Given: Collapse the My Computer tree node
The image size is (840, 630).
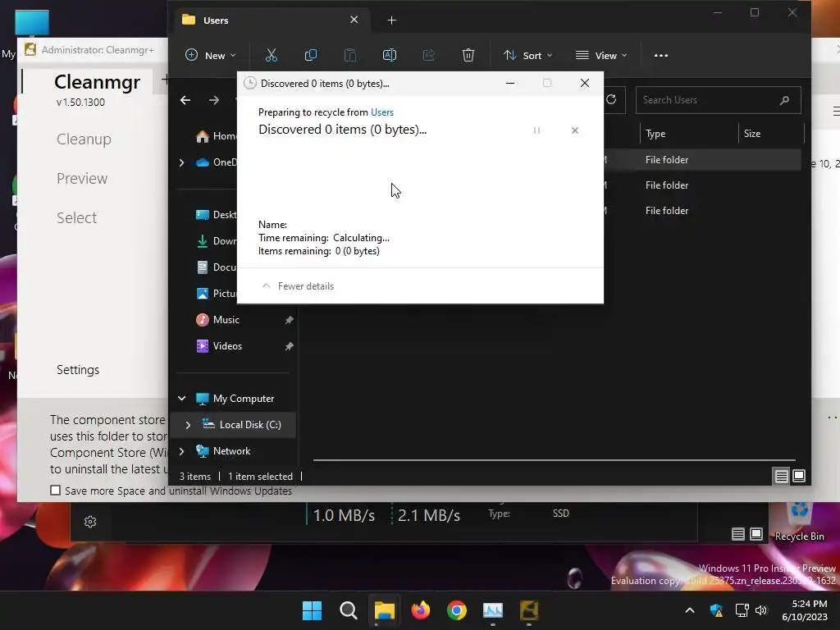Looking at the screenshot, I should tap(181, 399).
